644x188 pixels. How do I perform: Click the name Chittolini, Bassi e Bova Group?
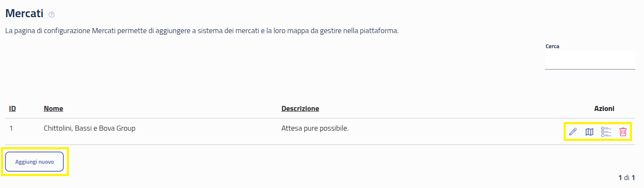pyautogui.click(x=89, y=129)
